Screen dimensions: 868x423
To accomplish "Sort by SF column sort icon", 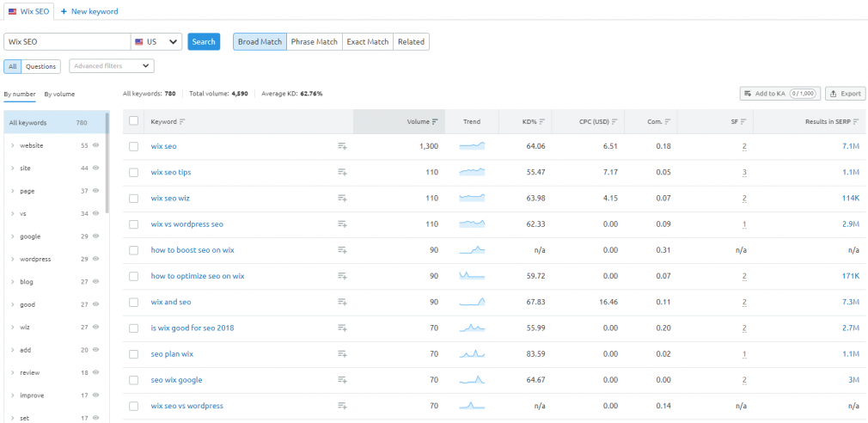I will pyautogui.click(x=743, y=122).
